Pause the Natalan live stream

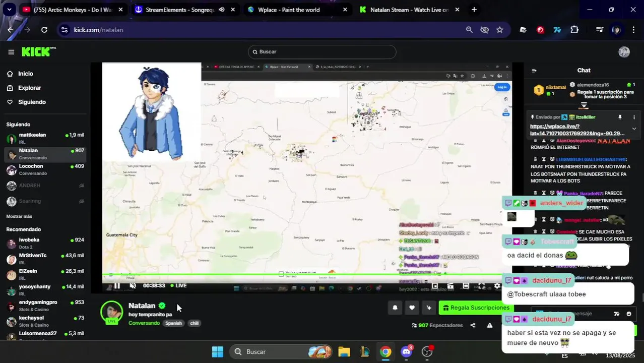point(117,286)
